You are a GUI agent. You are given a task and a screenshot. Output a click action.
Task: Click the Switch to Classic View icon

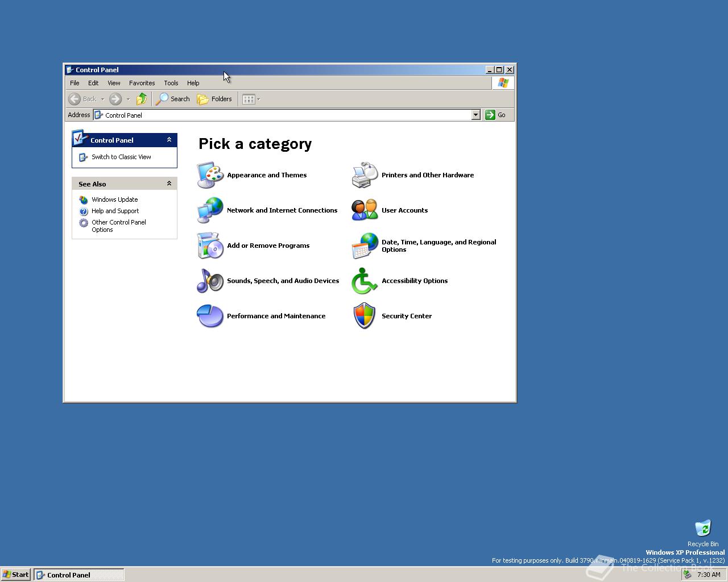[x=83, y=157]
